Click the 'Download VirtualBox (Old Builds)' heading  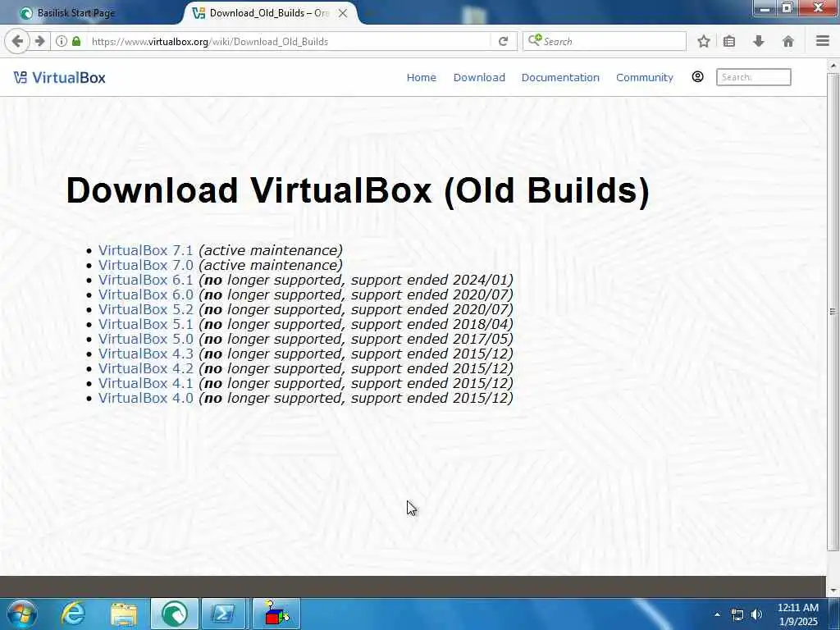pos(358,190)
